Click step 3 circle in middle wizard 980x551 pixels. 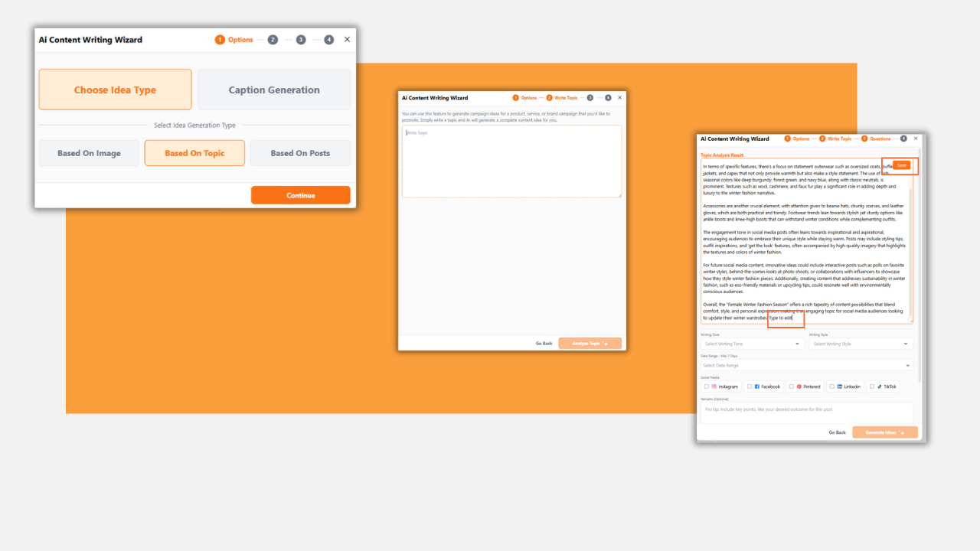click(x=590, y=98)
